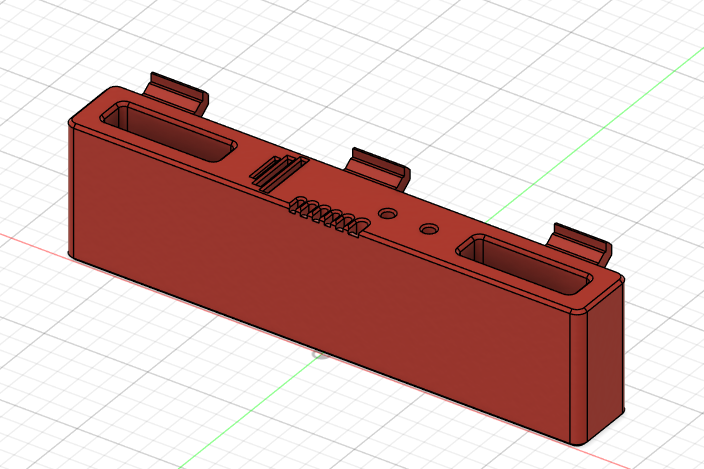Select the rightmost clip tab behind the body
The height and width of the screenshot is (469, 704).
tap(579, 245)
